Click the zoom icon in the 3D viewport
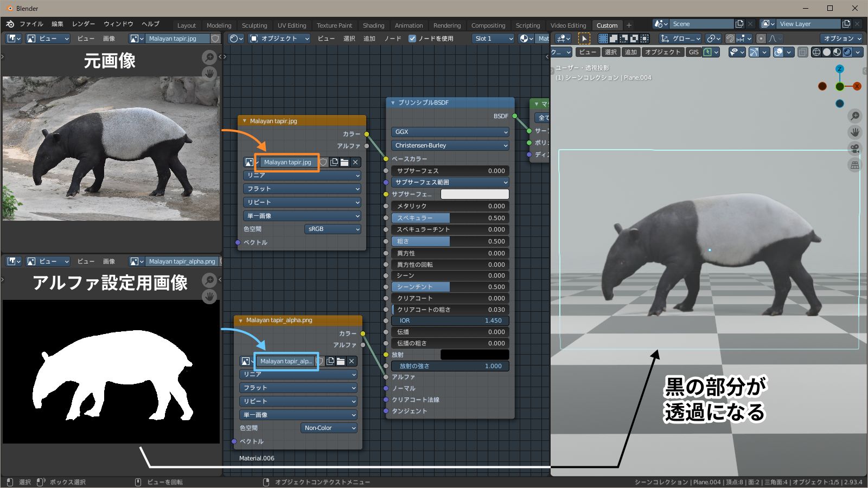868x488 pixels. pos(855,116)
